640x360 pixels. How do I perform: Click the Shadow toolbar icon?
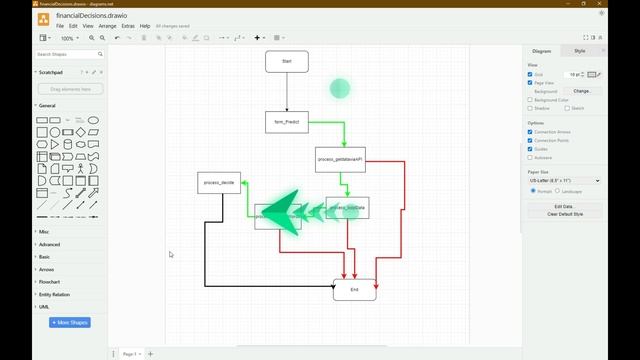[x=207, y=38]
